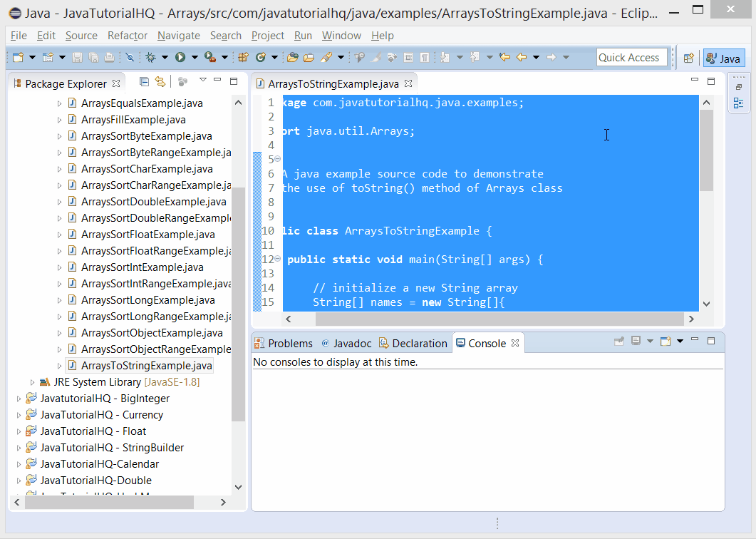
Task: Switch to the Problems tab
Action: (284, 343)
